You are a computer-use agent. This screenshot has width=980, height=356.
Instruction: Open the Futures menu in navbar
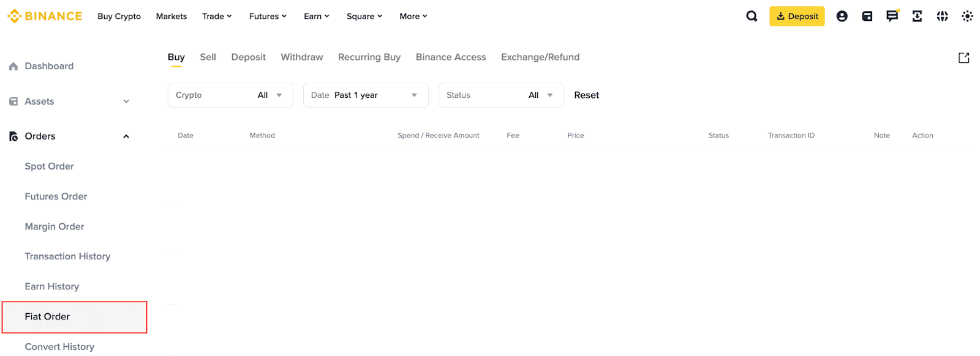[x=268, y=17]
